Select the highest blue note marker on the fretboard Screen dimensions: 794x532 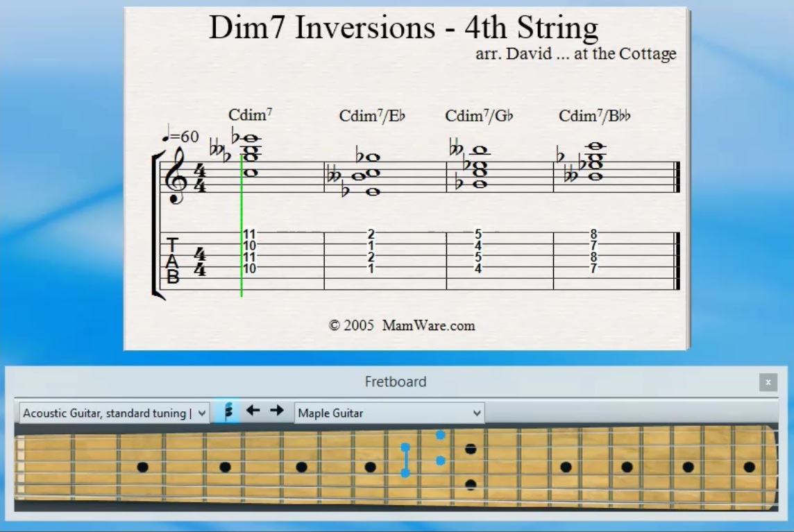click(x=439, y=436)
